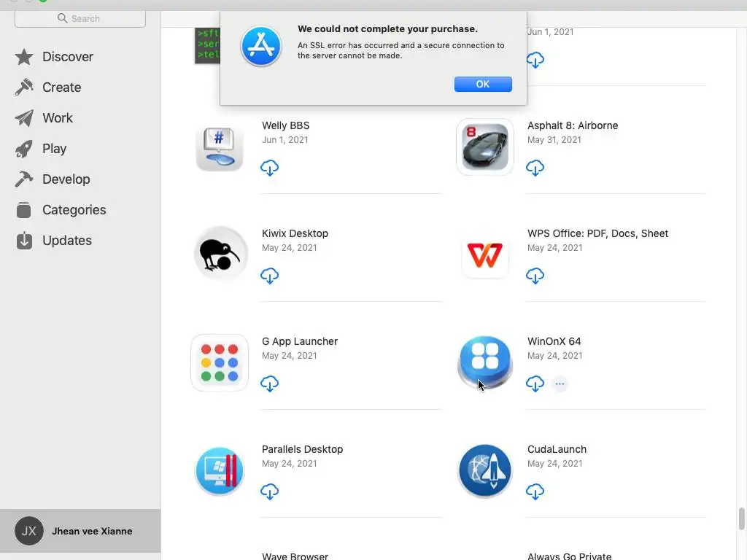This screenshot has width=747, height=560.
Task: Download Kiwix Desktop
Action: tap(270, 276)
